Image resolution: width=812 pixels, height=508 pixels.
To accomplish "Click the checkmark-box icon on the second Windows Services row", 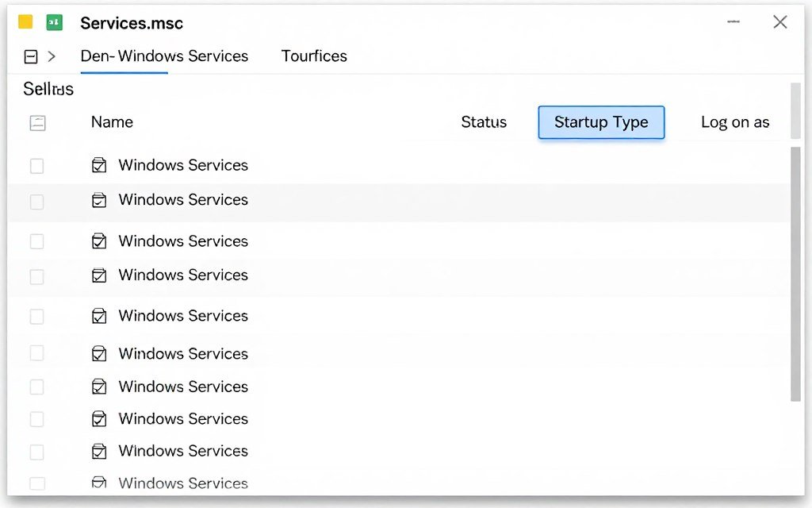I will 99,200.
